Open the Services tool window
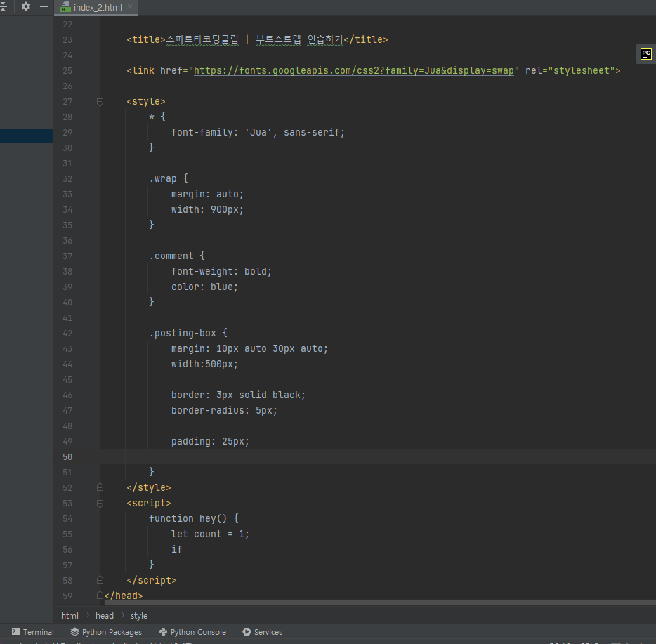The image size is (656, 644). 263,632
